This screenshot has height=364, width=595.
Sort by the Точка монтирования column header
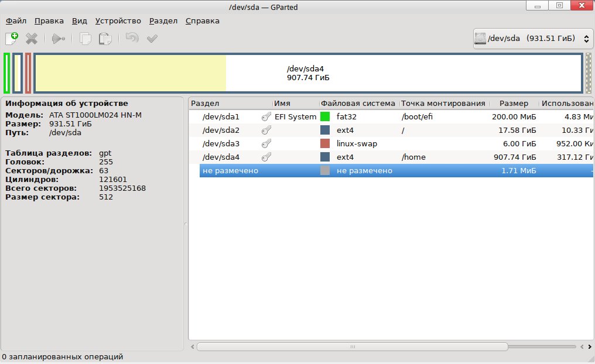click(x=444, y=104)
